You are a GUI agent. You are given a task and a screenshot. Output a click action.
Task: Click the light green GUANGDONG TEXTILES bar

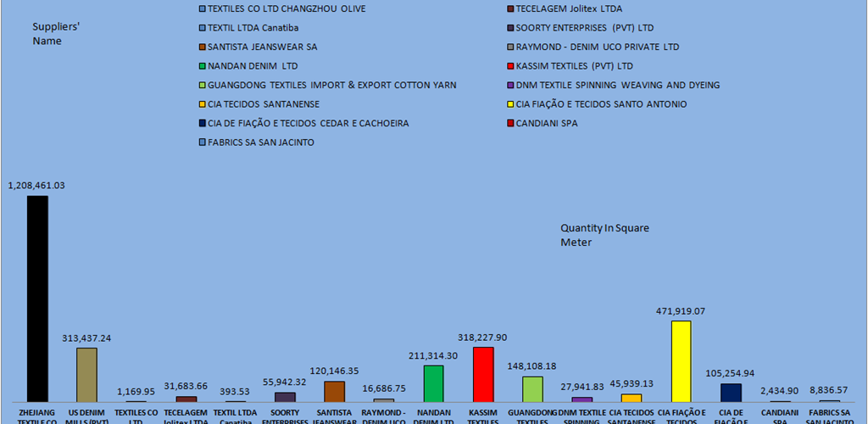pos(532,389)
